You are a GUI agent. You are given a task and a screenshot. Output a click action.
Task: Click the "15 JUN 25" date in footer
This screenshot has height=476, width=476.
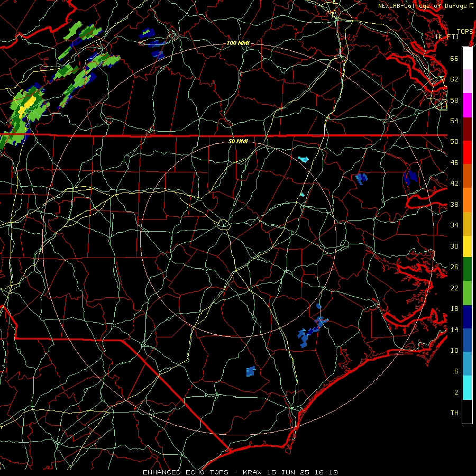pos(288,472)
